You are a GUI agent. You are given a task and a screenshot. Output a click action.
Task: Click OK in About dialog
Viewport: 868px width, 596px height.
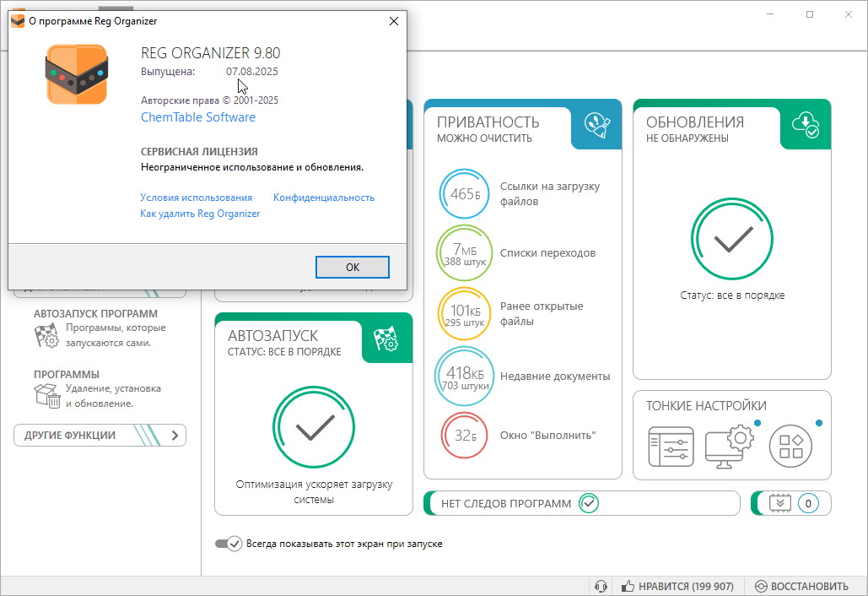353,267
